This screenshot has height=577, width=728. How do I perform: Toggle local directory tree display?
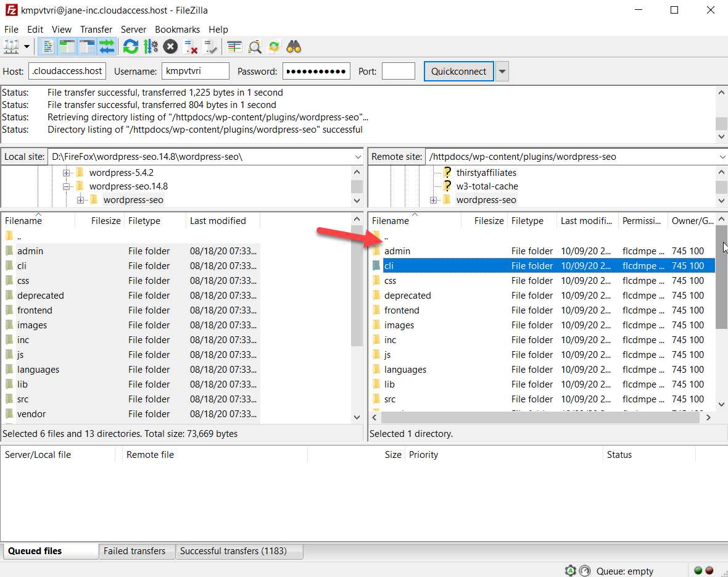click(x=67, y=47)
